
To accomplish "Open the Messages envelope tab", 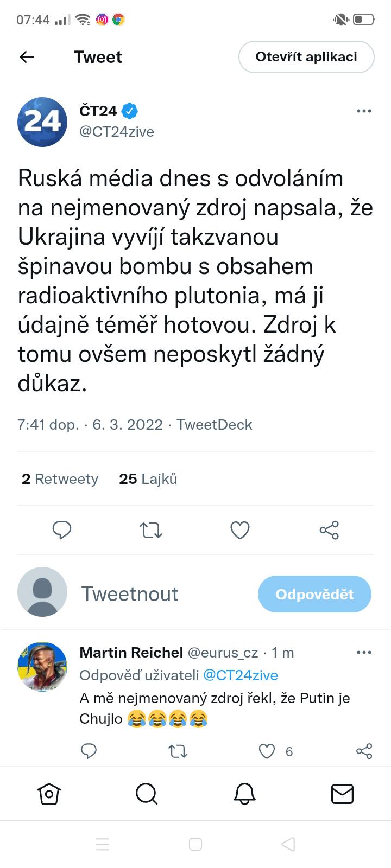I will (x=342, y=794).
